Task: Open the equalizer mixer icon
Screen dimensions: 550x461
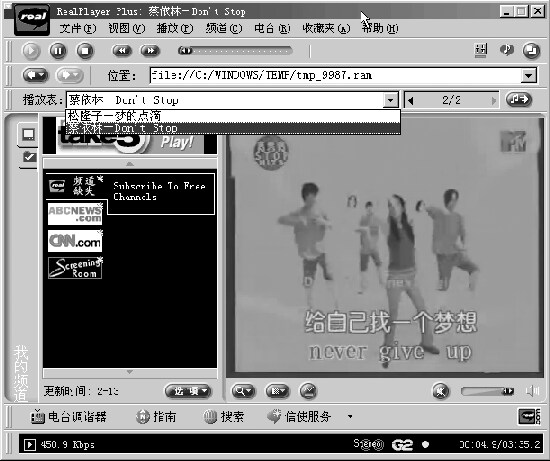Action: 481,51
